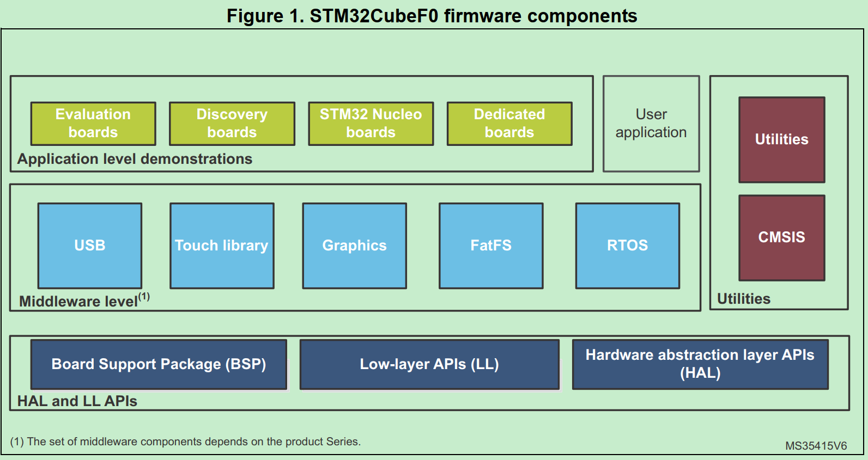Click the CMSIS block
This screenshot has width=868, height=460.
click(x=782, y=238)
